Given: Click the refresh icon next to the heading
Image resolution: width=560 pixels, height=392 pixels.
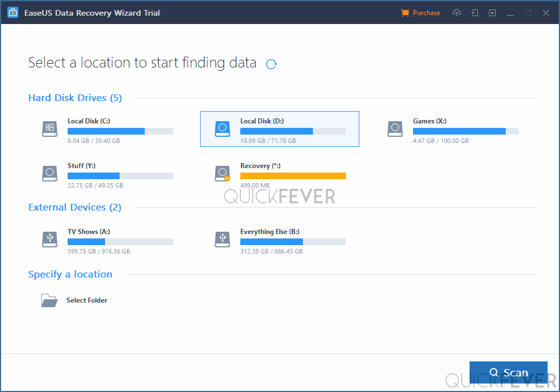Looking at the screenshot, I should (271, 64).
